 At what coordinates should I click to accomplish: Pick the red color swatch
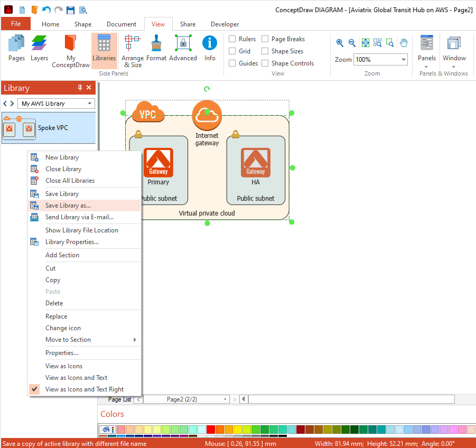pyautogui.click(x=211, y=430)
